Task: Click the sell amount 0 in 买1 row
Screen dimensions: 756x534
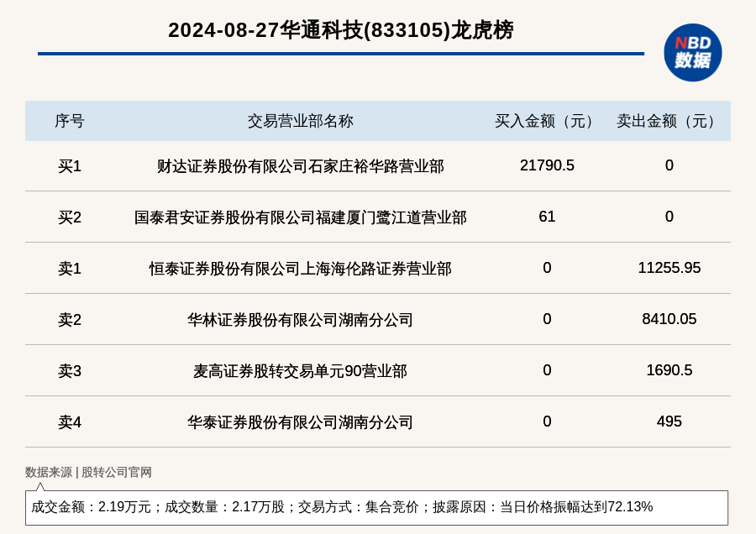Action: pyautogui.click(x=669, y=165)
